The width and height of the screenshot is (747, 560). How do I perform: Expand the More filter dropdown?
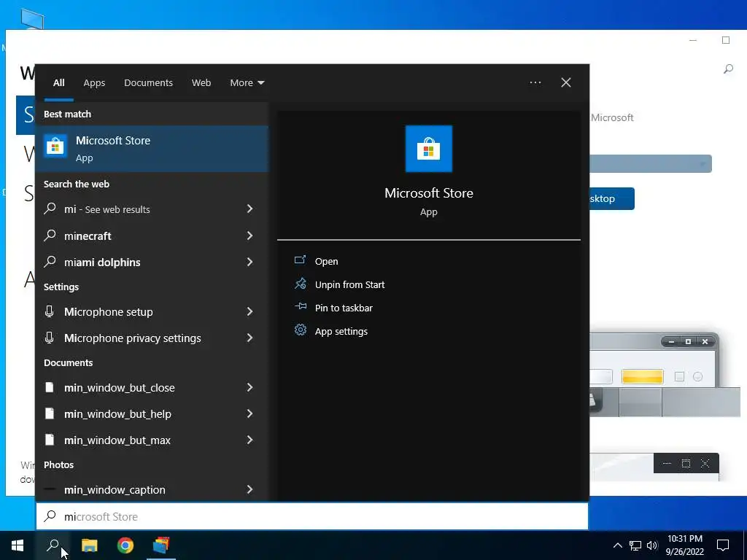pos(247,82)
